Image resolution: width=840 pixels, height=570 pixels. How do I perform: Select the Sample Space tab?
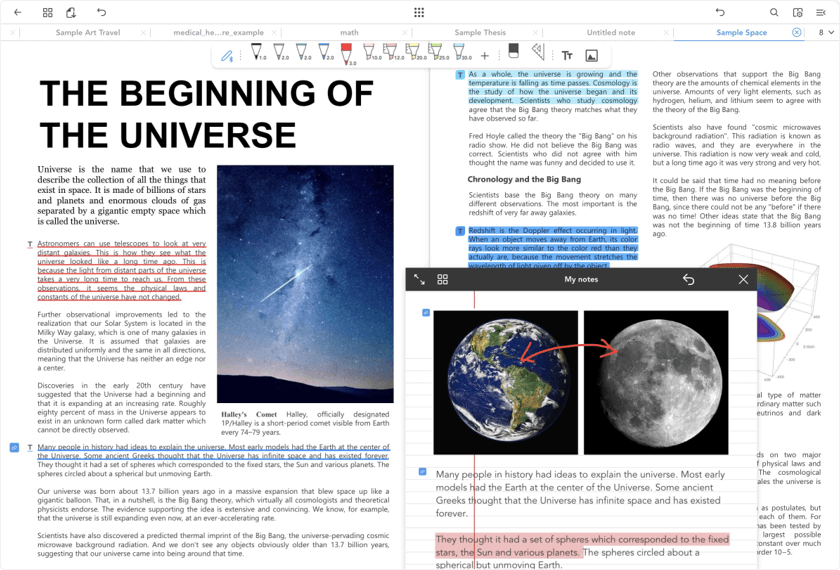pos(741,32)
